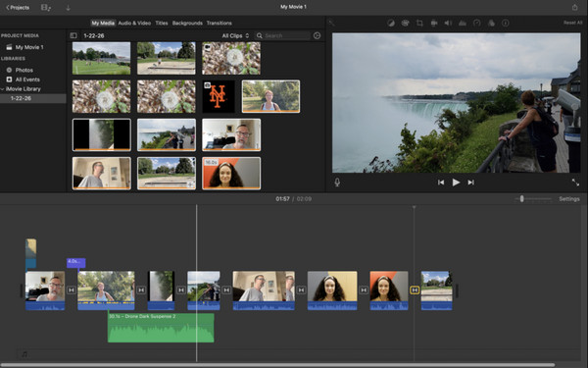Select the first dandelion thumbnail with camera badge
Screen dimensions: 588x368
click(231, 58)
